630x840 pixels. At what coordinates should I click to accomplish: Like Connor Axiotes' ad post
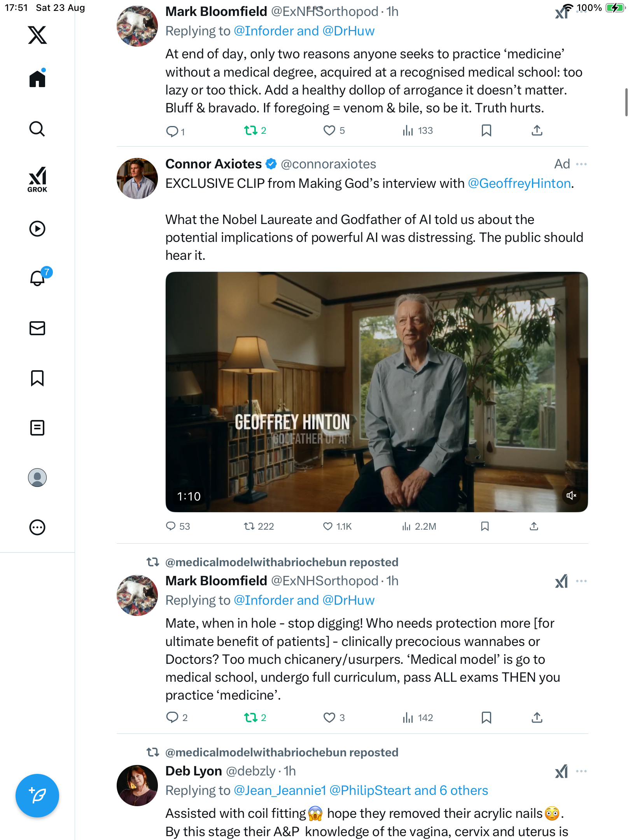pos(328,527)
